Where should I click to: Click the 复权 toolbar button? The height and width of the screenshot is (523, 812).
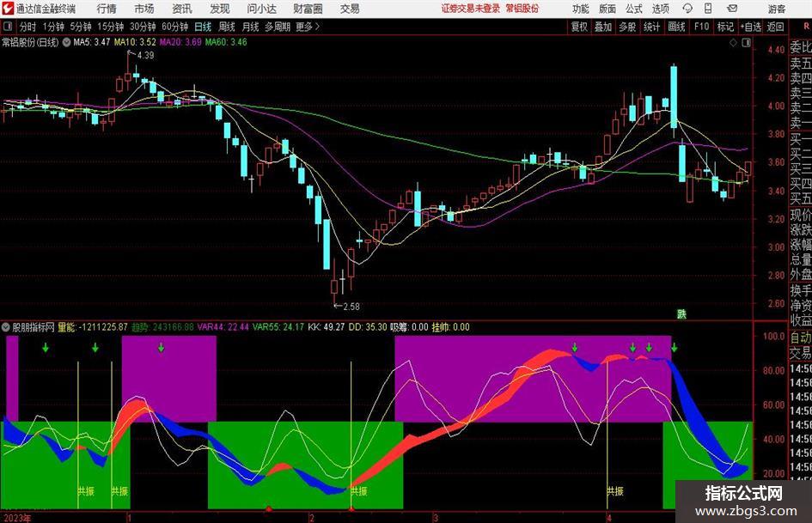click(579, 27)
